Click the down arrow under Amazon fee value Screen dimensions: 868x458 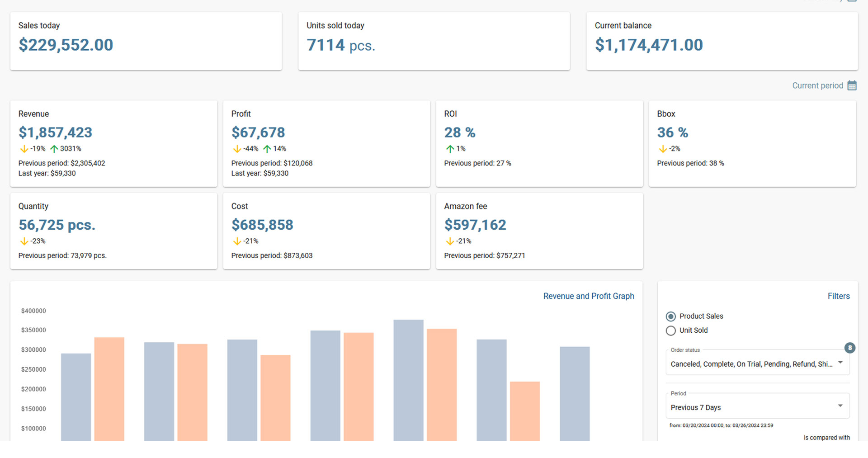click(x=450, y=241)
